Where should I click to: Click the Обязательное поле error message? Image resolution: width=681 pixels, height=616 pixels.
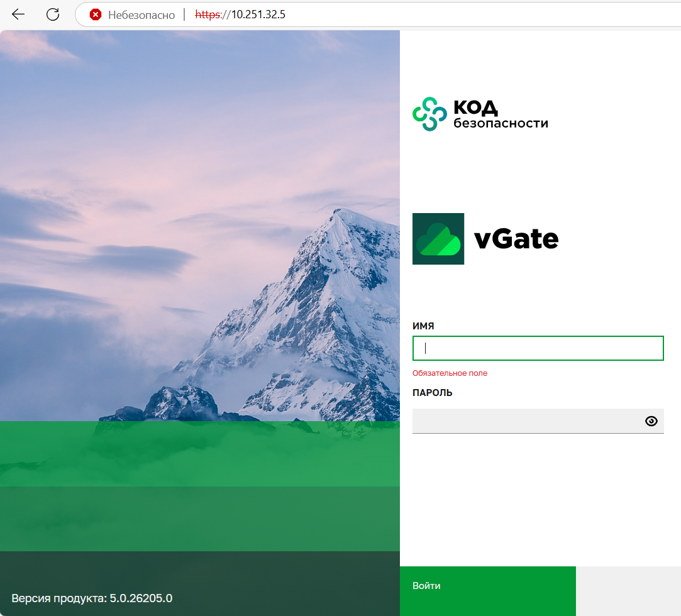point(450,373)
